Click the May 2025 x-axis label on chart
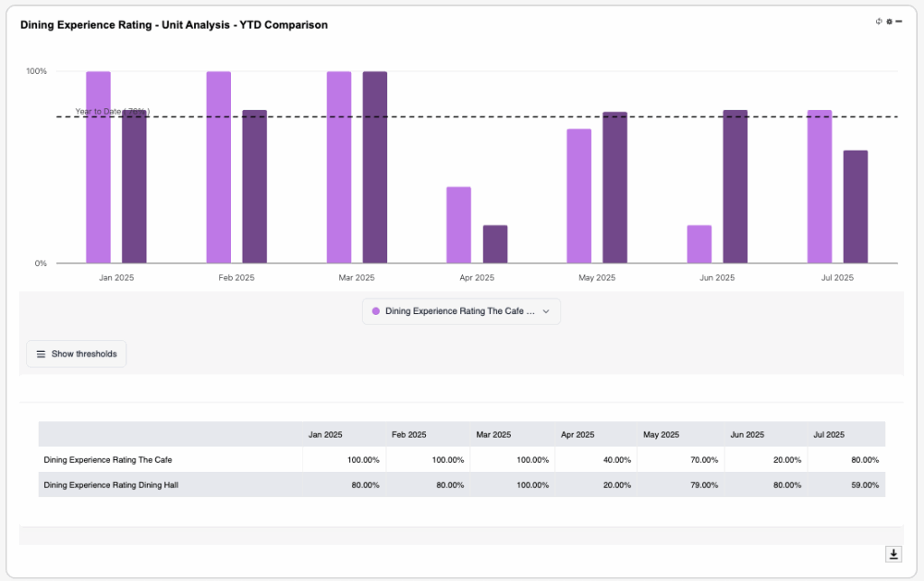The image size is (924, 581). [596, 278]
